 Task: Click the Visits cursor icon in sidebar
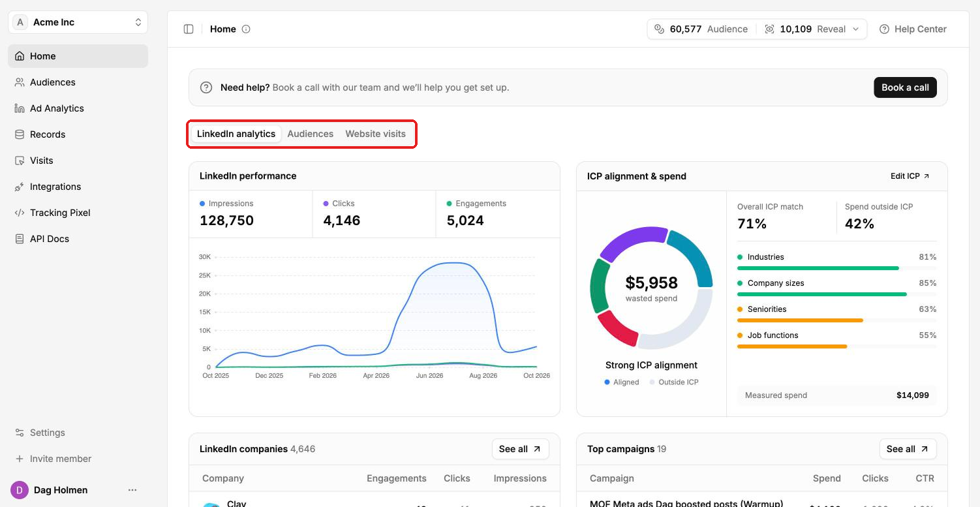pyautogui.click(x=20, y=161)
